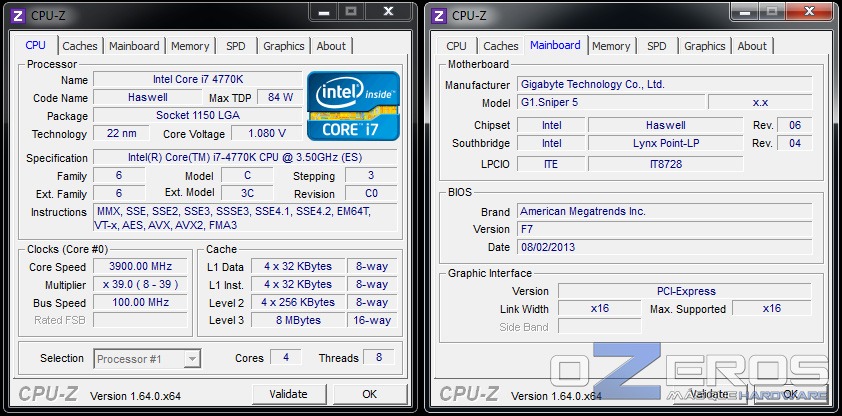Click the Package value 'Socket 1150 LGA'

coord(198,115)
